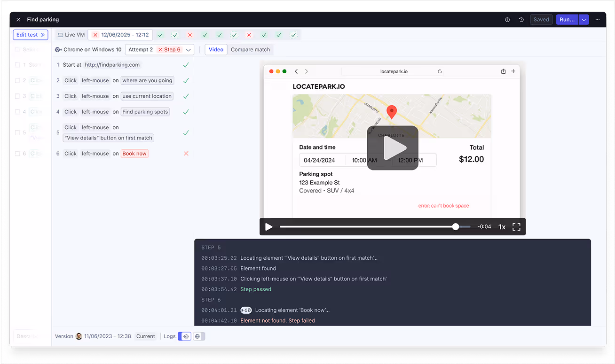Screen dimensions: 615x364
Task: Tick the faded checkbox beside step 1
Action: click(x=17, y=65)
